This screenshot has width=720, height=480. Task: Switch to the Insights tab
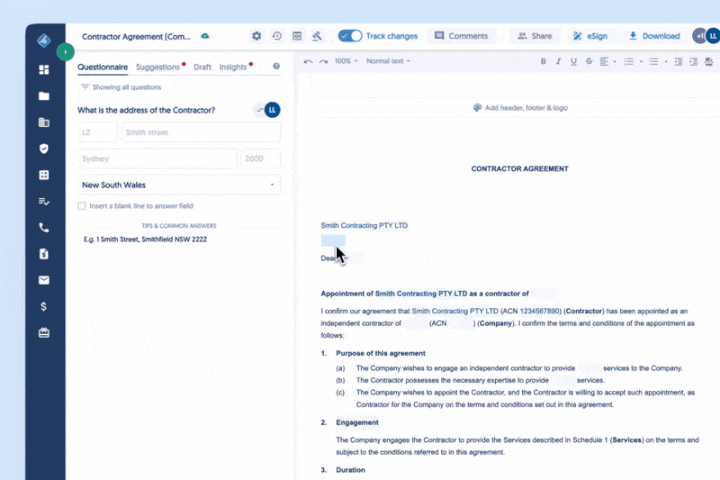point(233,67)
